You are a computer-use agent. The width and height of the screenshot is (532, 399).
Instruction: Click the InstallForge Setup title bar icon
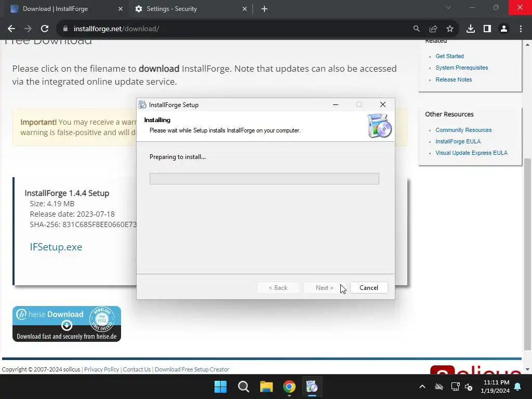click(142, 105)
